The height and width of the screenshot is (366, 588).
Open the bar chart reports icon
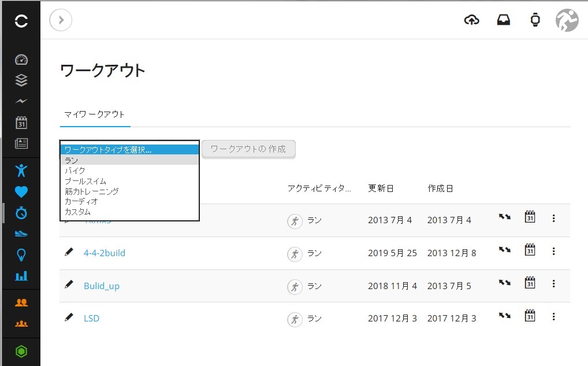click(x=21, y=276)
